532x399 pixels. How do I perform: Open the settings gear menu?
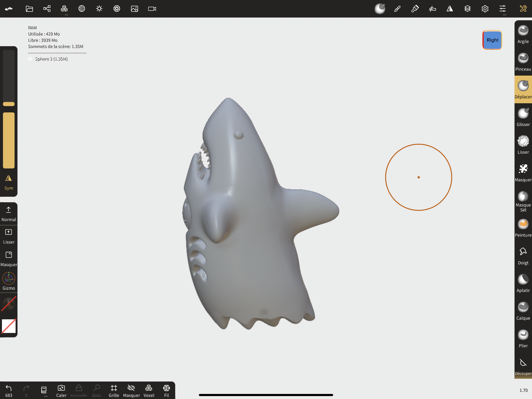click(485, 9)
